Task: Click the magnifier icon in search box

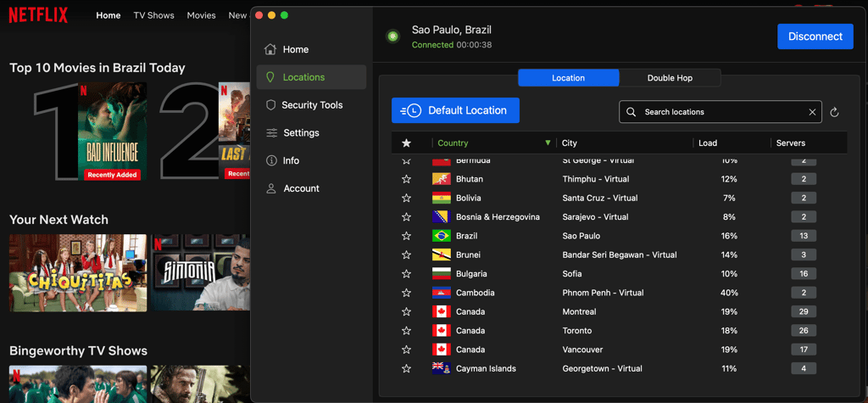Action: [631, 112]
